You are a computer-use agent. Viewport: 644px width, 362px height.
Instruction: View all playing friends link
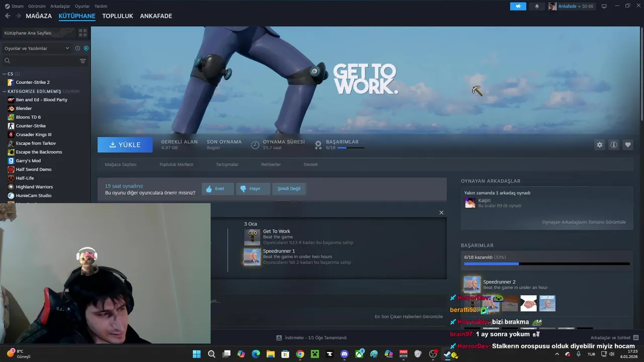584,222
